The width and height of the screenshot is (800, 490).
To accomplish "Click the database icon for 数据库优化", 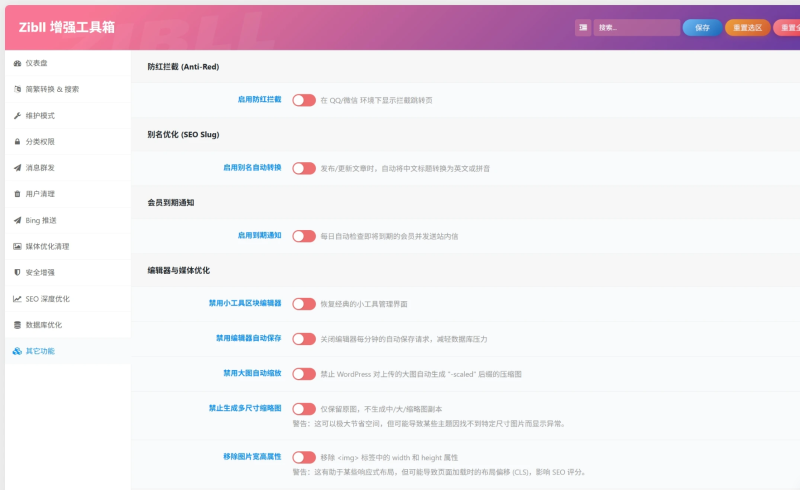I will pyautogui.click(x=17, y=325).
